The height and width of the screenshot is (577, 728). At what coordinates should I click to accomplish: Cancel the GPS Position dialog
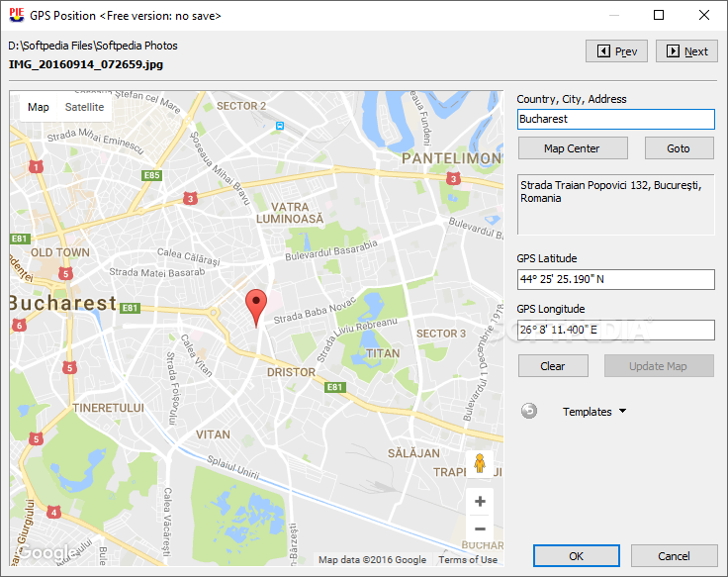[674, 556]
